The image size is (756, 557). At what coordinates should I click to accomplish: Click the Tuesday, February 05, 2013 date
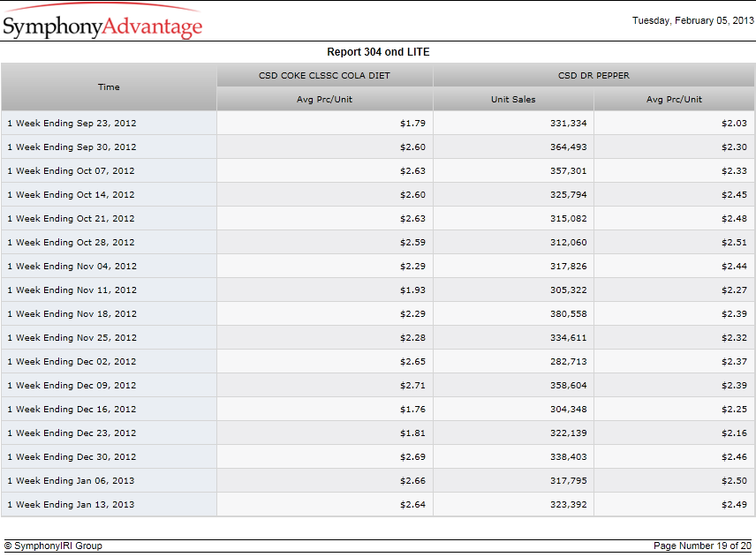(692, 20)
